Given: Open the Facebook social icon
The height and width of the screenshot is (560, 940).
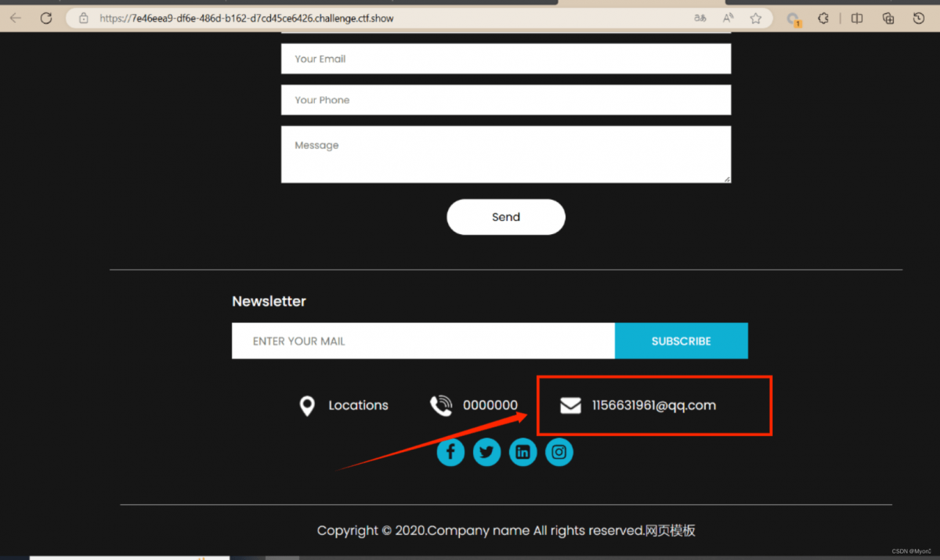Looking at the screenshot, I should [x=450, y=452].
